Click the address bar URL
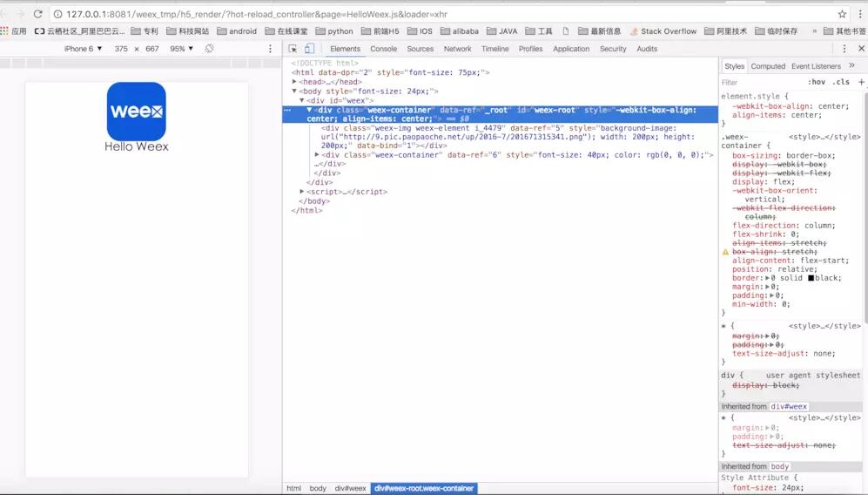Viewport: 868px width, 495px height. coord(257,14)
